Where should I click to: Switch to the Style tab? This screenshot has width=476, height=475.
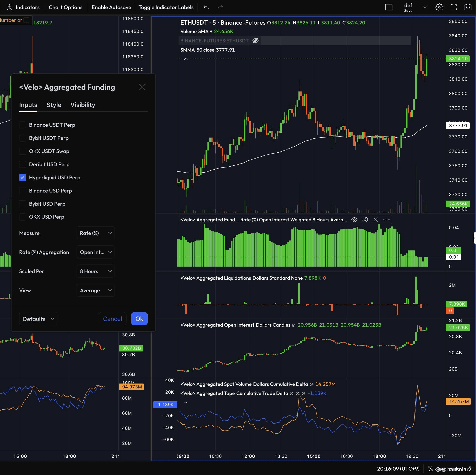[54, 105]
